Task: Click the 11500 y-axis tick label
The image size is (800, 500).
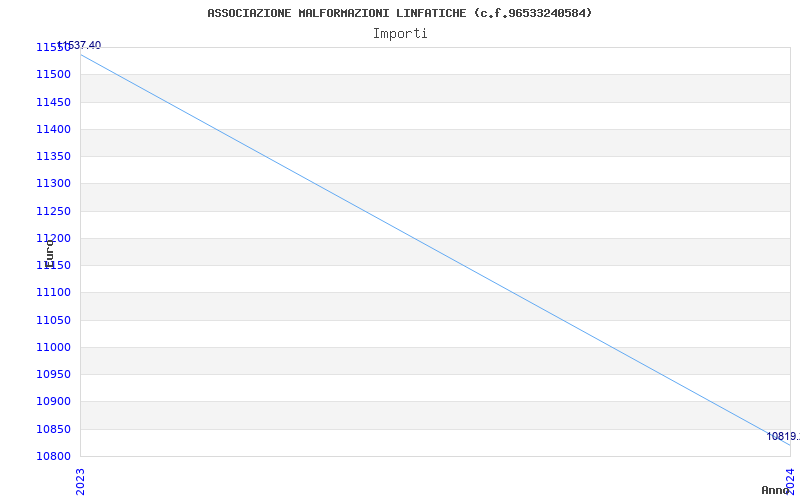Action: tap(53, 74)
